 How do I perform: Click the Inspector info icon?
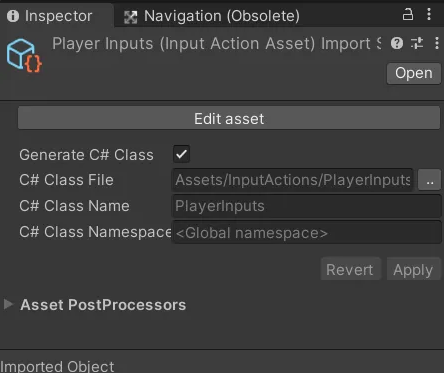[13, 16]
